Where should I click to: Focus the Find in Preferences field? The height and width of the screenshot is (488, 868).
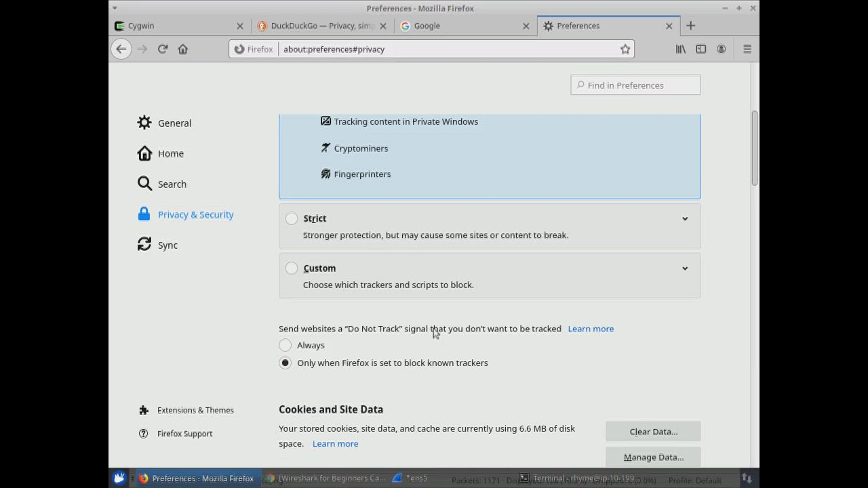[x=636, y=85]
